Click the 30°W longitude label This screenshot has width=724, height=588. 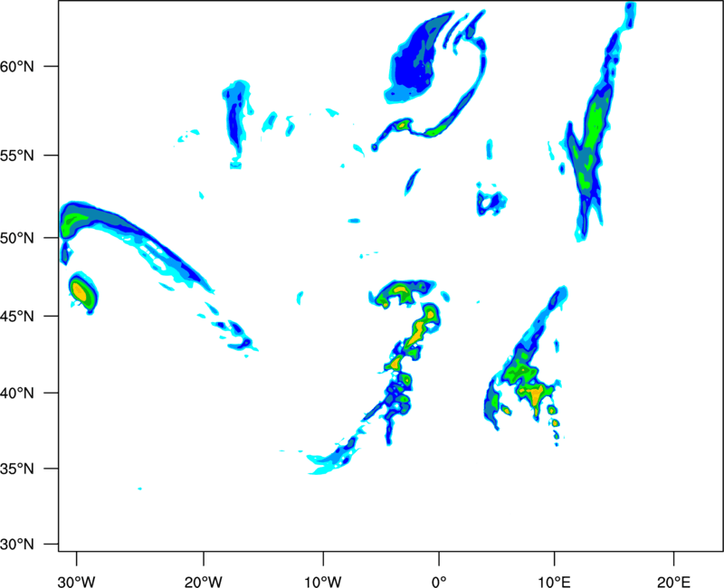coord(77,582)
